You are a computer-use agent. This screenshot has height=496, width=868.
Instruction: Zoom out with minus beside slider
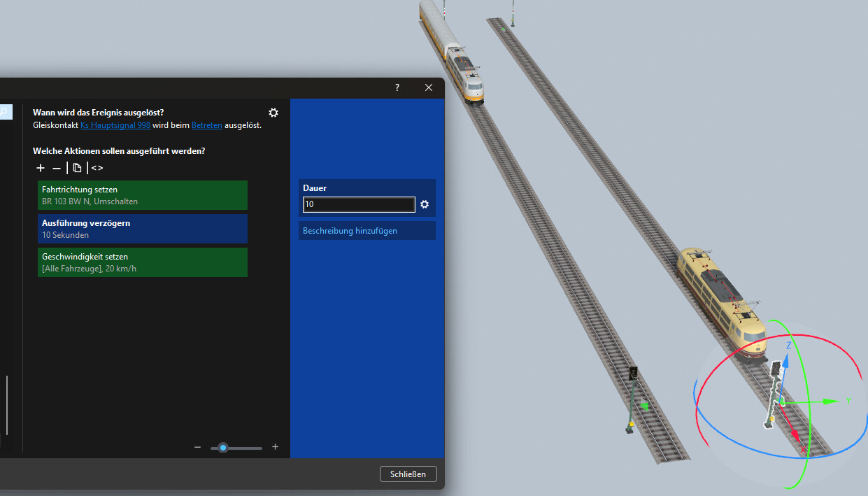(x=197, y=447)
